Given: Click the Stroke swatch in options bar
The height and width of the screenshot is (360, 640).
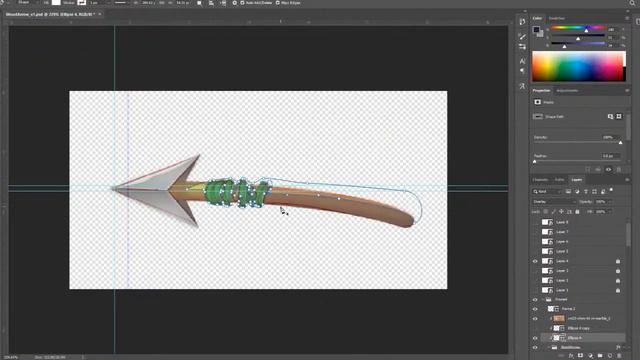Looking at the screenshot, I should [82, 2].
